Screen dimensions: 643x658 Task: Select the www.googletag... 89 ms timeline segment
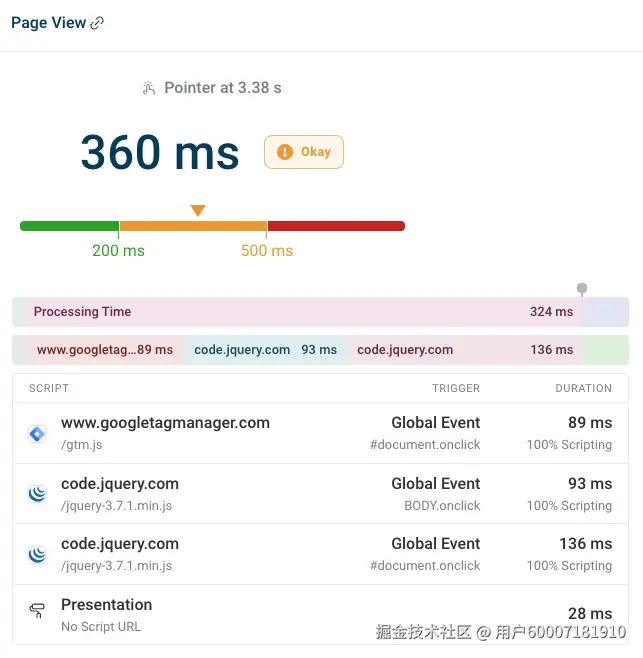tap(105, 350)
